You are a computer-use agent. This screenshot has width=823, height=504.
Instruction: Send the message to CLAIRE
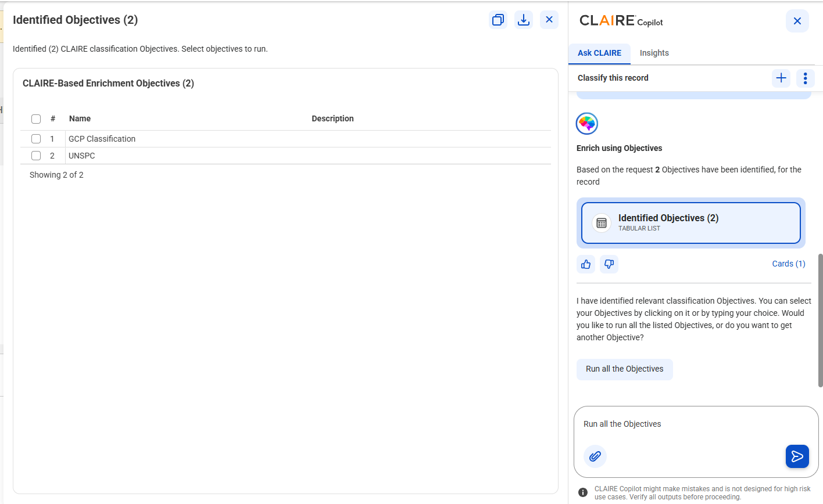pos(797,456)
